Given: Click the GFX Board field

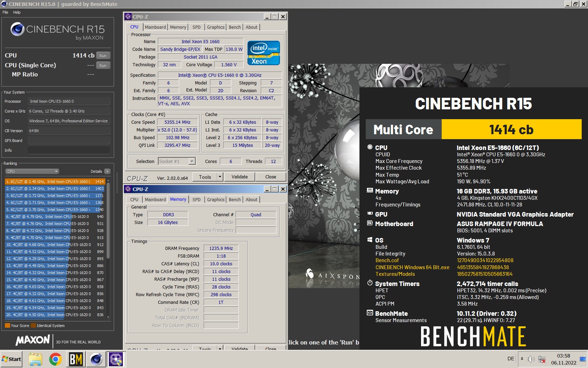Looking at the screenshot, I should point(69,141).
